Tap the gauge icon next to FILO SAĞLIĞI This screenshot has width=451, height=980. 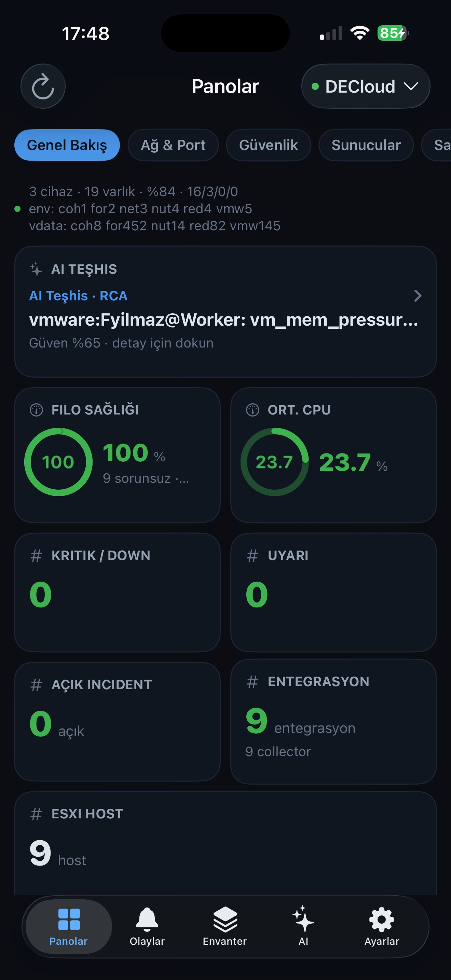click(37, 410)
